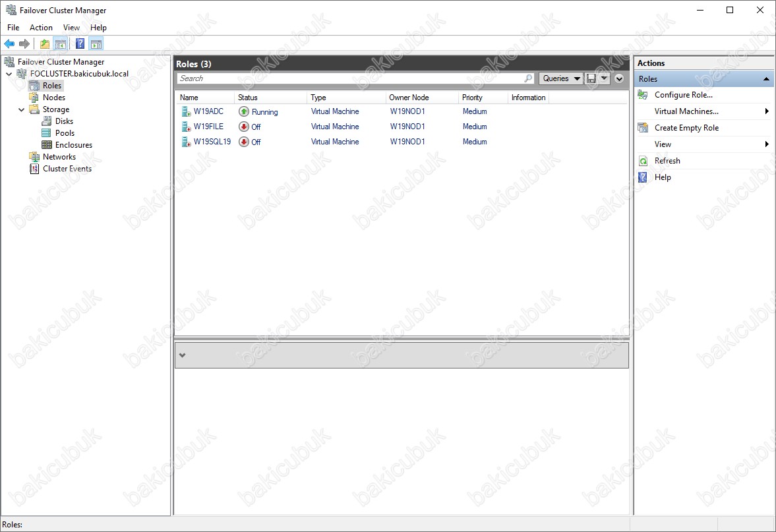Click the Create Empty Role action
Screen dimensions: 776x532
686,128
